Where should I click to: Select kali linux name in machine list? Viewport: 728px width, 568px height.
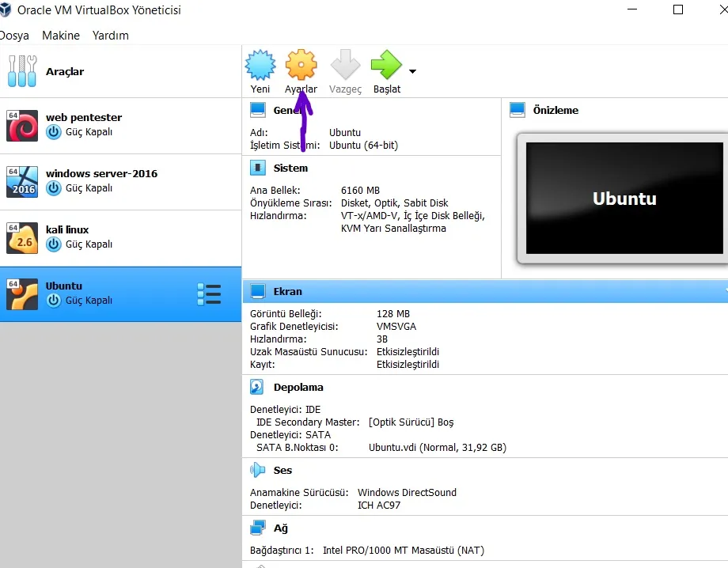[67, 229]
